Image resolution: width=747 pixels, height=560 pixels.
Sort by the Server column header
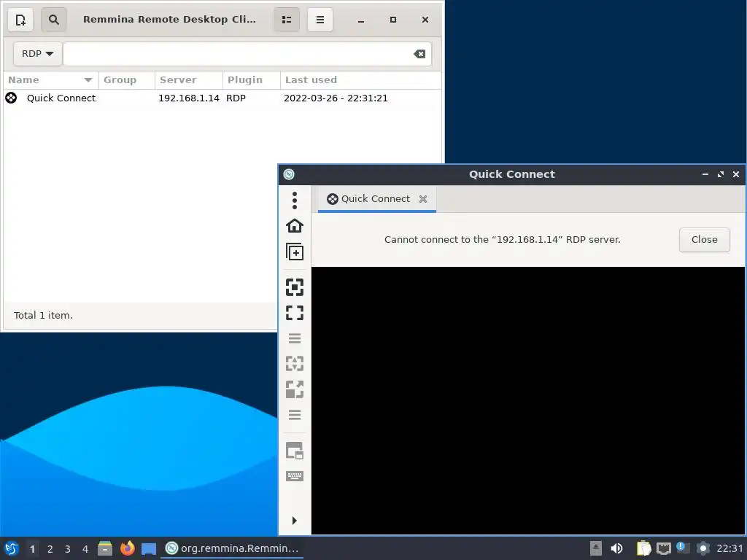[189, 80]
